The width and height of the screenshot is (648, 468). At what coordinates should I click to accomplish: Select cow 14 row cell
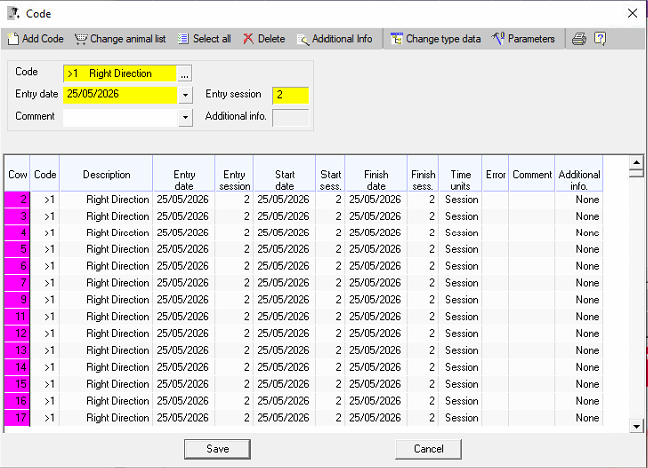click(17, 368)
